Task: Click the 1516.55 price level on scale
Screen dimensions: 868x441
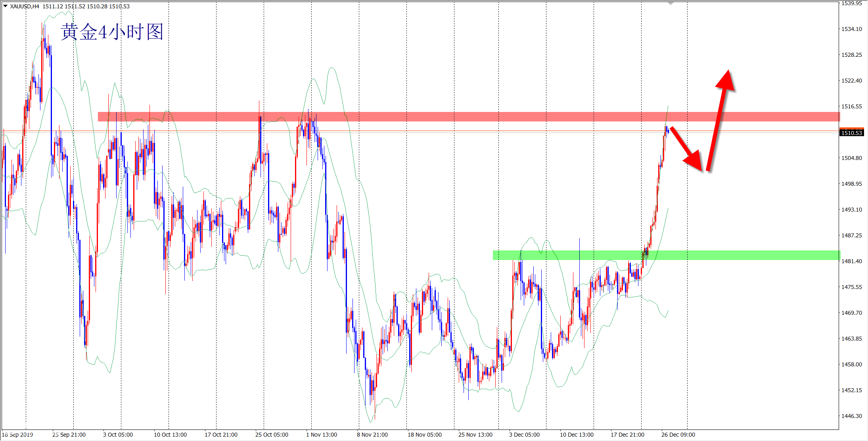Action: point(851,106)
